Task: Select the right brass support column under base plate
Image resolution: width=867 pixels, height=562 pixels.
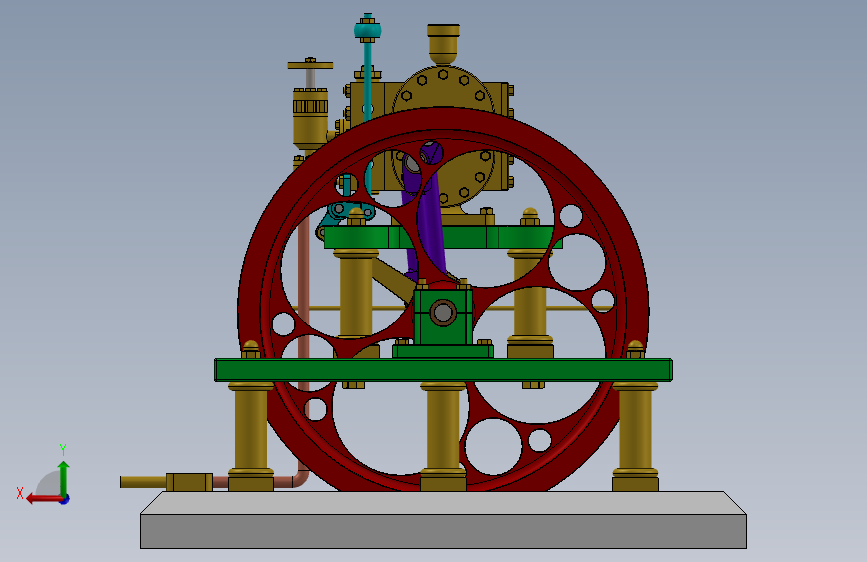Action: pyautogui.click(x=635, y=436)
